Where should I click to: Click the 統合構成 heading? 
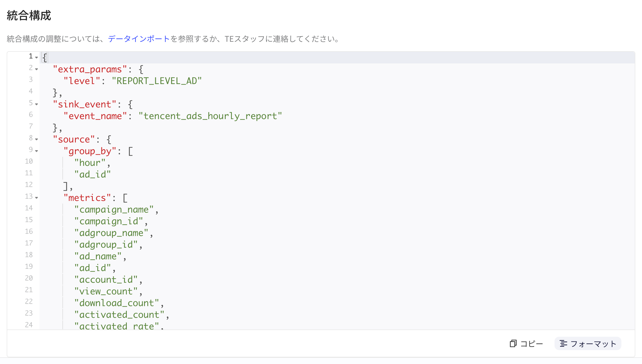[x=29, y=15]
